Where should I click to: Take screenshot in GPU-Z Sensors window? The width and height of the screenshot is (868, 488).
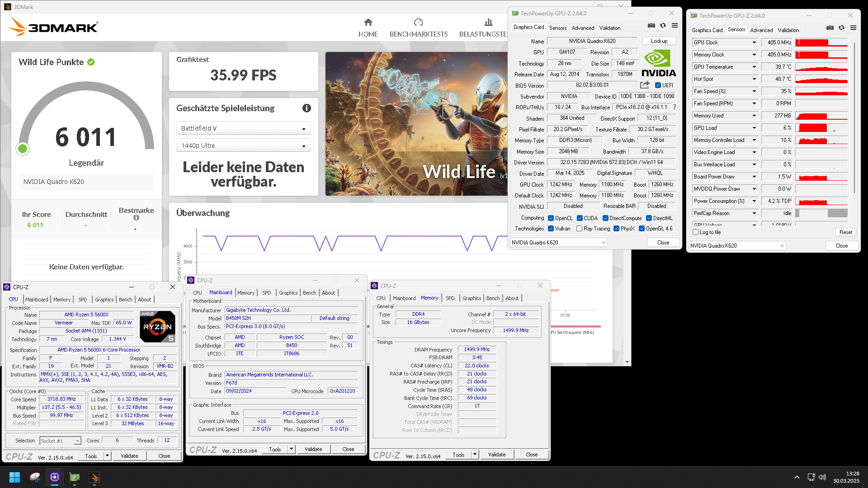coord(830,28)
